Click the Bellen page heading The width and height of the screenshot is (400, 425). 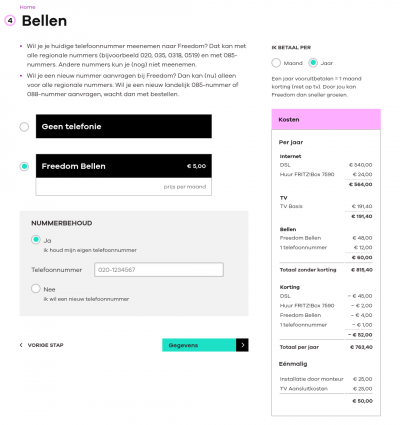tap(44, 21)
